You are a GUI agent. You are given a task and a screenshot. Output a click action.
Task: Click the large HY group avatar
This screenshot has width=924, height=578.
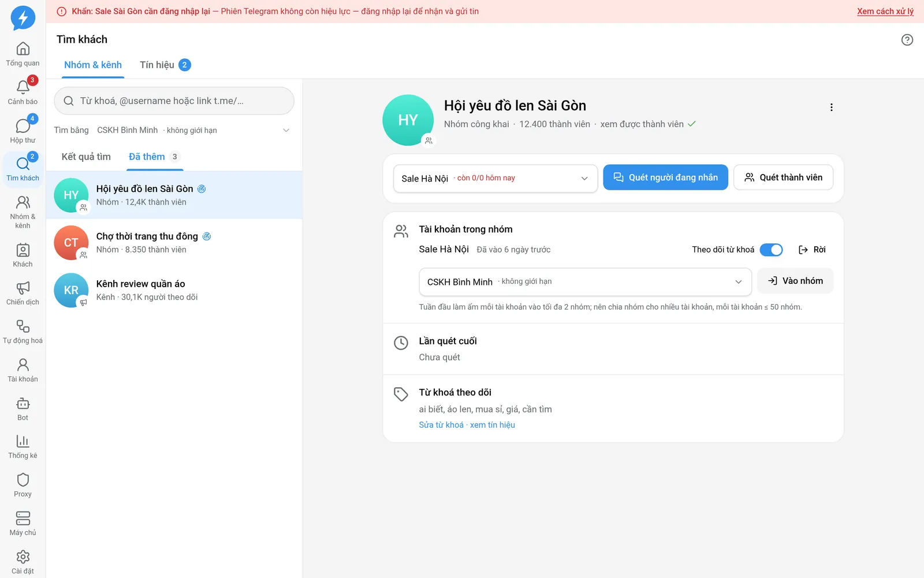click(408, 120)
